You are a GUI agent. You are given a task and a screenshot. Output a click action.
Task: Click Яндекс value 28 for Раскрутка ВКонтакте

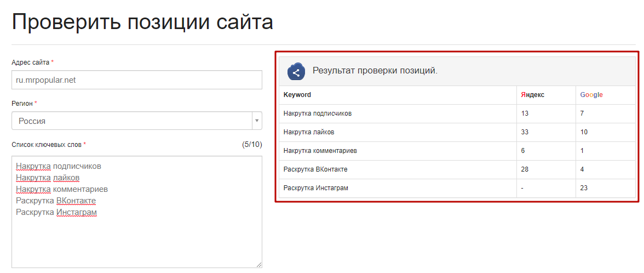pos(525,169)
